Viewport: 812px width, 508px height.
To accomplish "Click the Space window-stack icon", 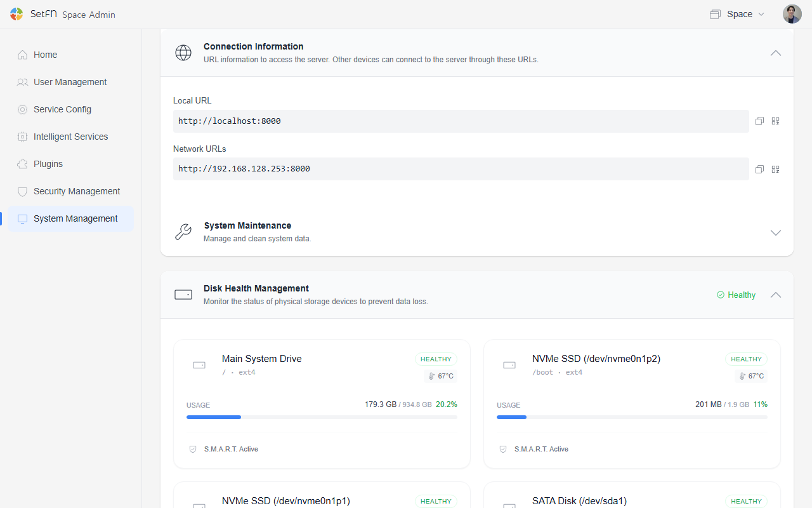I will point(715,14).
